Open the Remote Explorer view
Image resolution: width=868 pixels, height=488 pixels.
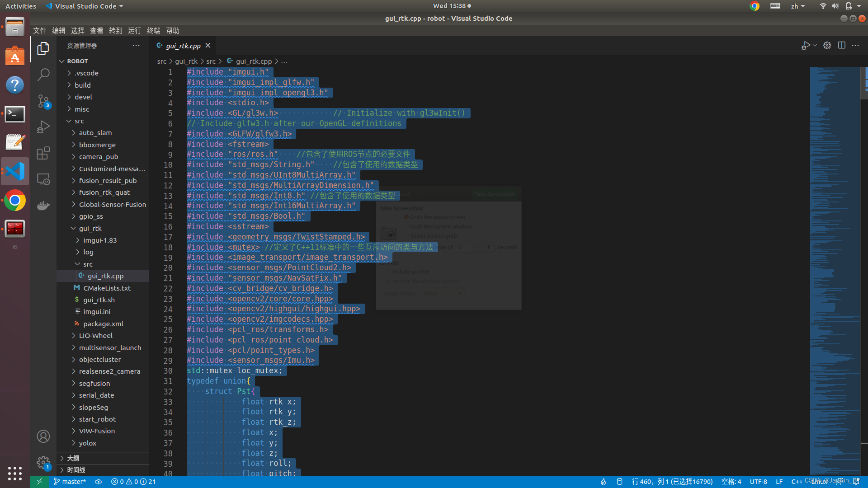[x=43, y=179]
